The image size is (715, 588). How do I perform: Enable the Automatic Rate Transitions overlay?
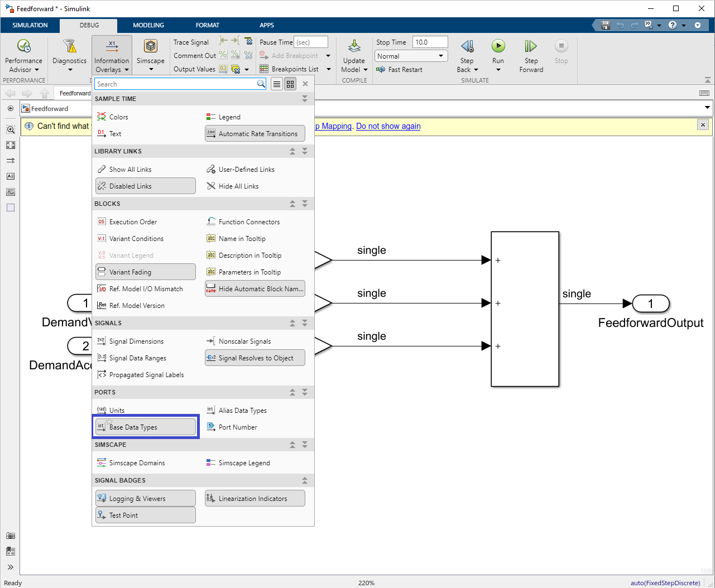255,133
